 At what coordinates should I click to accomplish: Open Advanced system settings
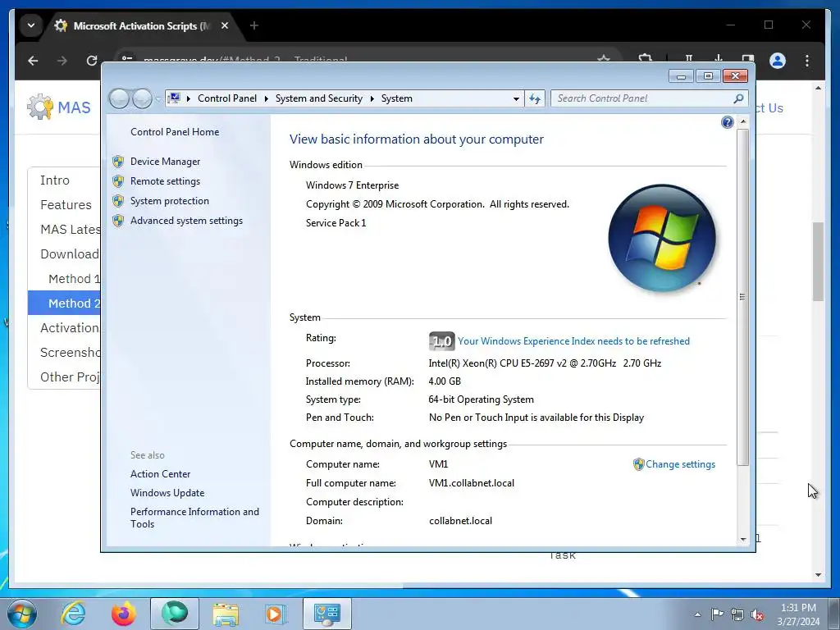pos(186,221)
